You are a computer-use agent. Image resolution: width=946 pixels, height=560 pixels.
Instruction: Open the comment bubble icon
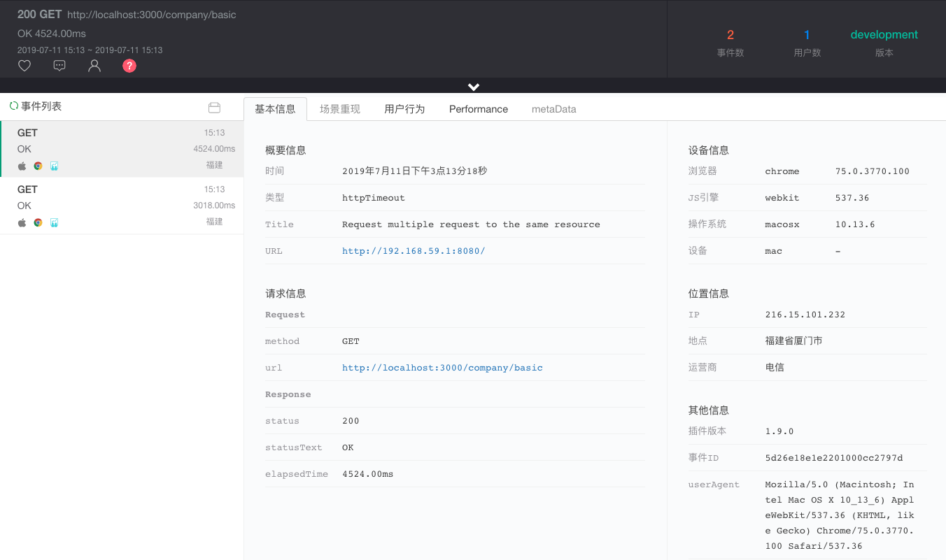(x=59, y=66)
